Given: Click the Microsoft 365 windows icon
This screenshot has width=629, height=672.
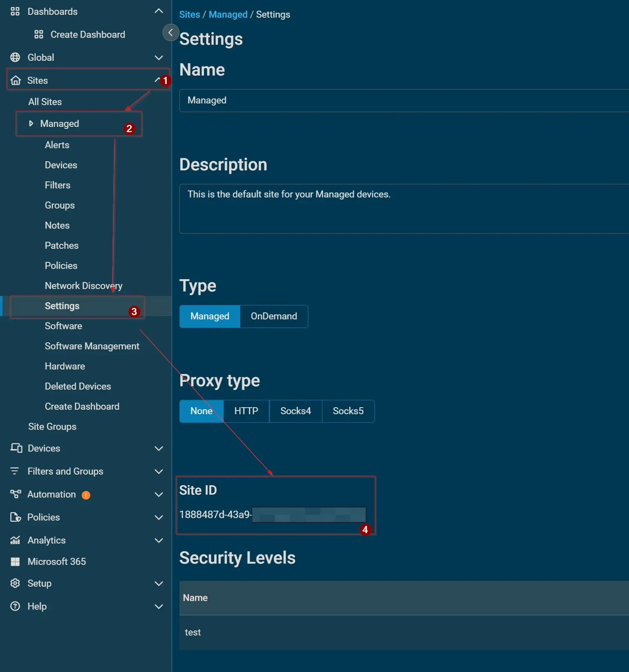Looking at the screenshot, I should 15,562.
